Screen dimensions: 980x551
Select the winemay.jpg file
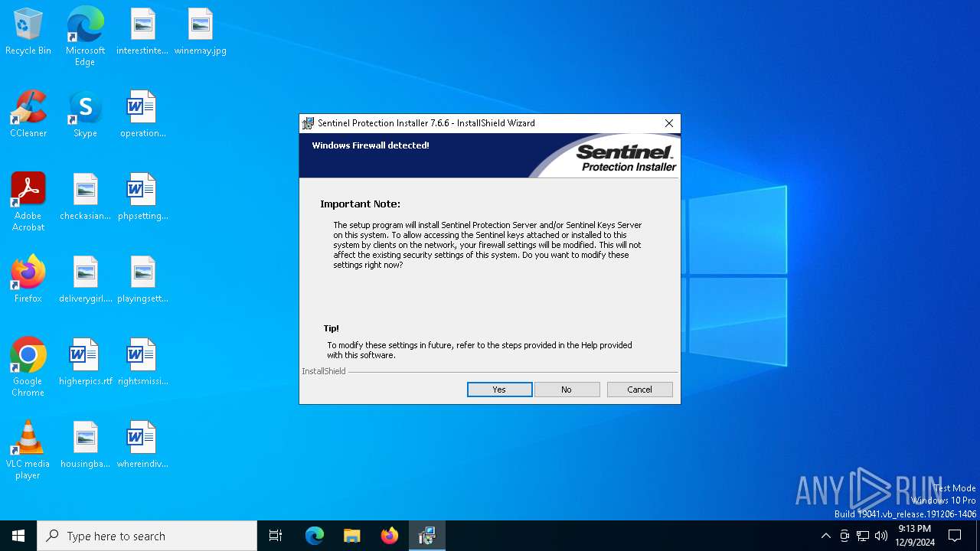point(200,31)
